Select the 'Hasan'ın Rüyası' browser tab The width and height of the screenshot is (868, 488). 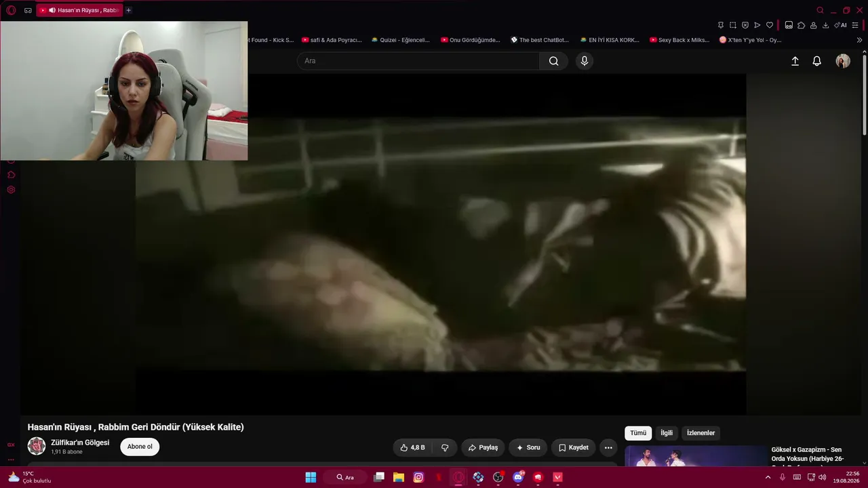point(79,10)
